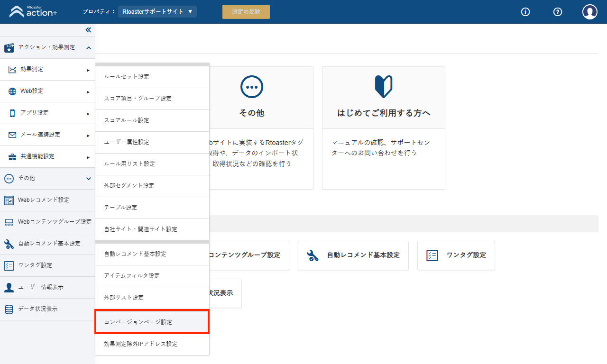Click the Web設定 sidebar label
The image size is (607, 364).
click(32, 91)
